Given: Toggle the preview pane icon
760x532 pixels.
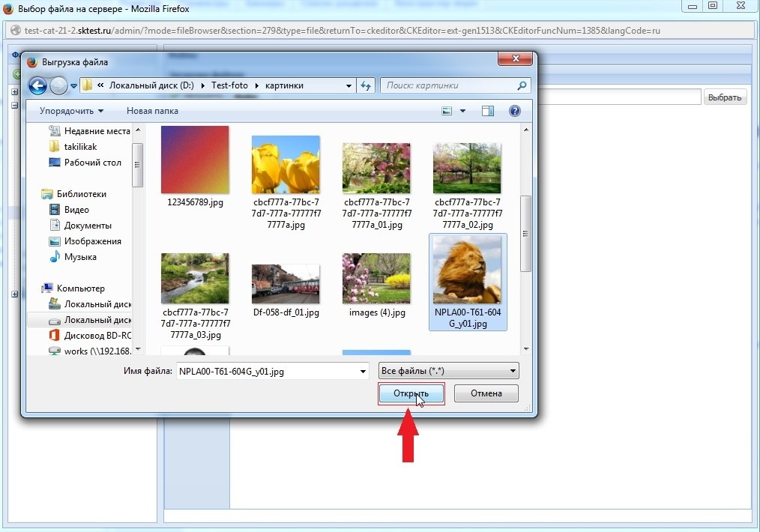Looking at the screenshot, I should coord(488,111).
